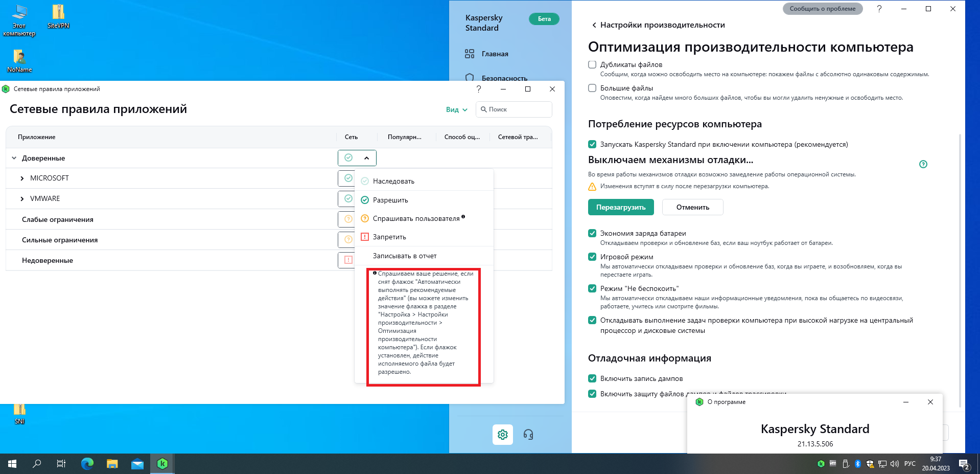Open Вид dropdown
This screenshot has height=474, width=980.
click(x=456, y=109)
